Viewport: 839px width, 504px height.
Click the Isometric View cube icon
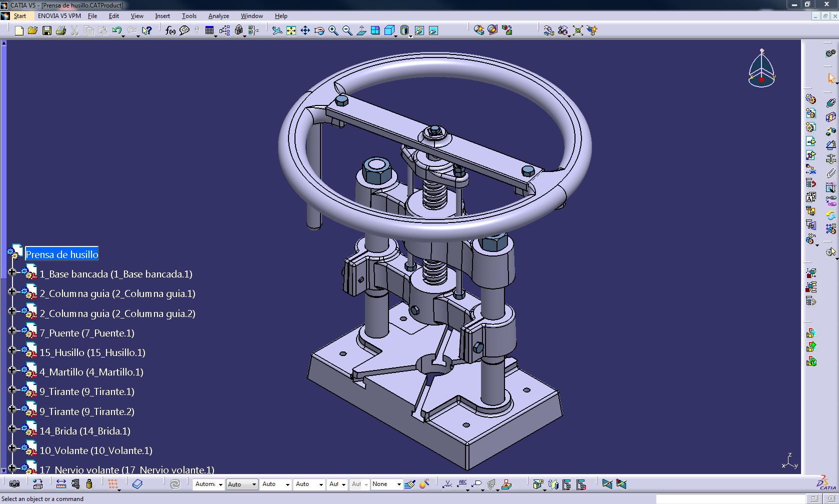point(389,30)
